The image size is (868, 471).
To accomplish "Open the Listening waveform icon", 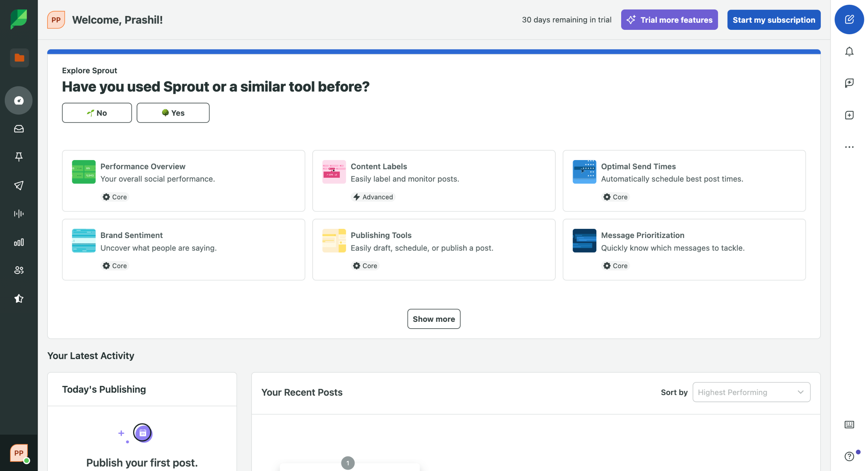I will click(x=19, y=213).
